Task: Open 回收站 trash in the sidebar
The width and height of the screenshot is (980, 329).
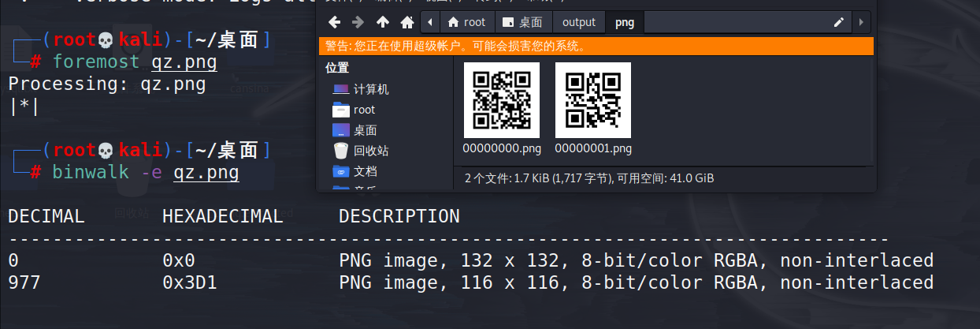Action: click(x=370, y=151)
